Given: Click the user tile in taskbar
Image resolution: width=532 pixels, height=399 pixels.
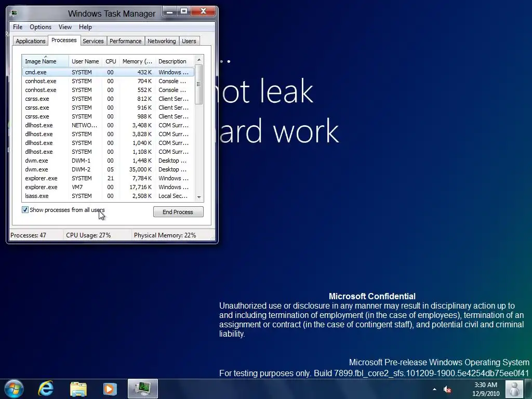Looking at the screenshot, I should (514, 389).
